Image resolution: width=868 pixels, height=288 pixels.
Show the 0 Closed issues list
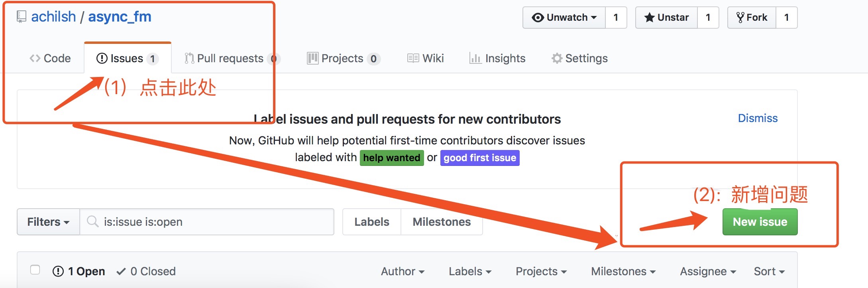(x=146, y=271)
